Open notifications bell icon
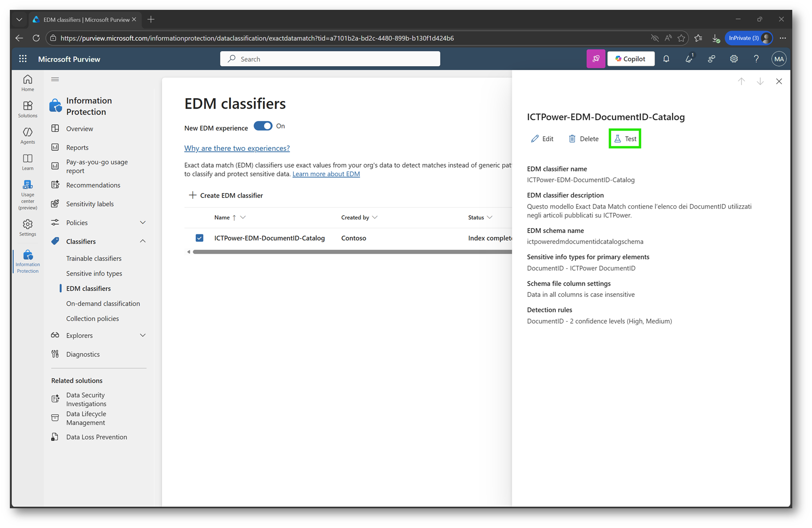Image resolution: width=812 pixels, height=528 pixels. 666,59
